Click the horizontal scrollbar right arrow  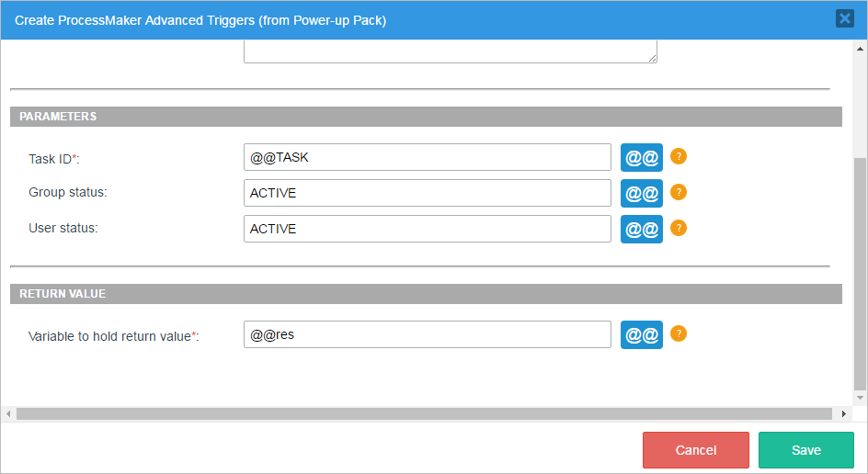coord(844,414)
